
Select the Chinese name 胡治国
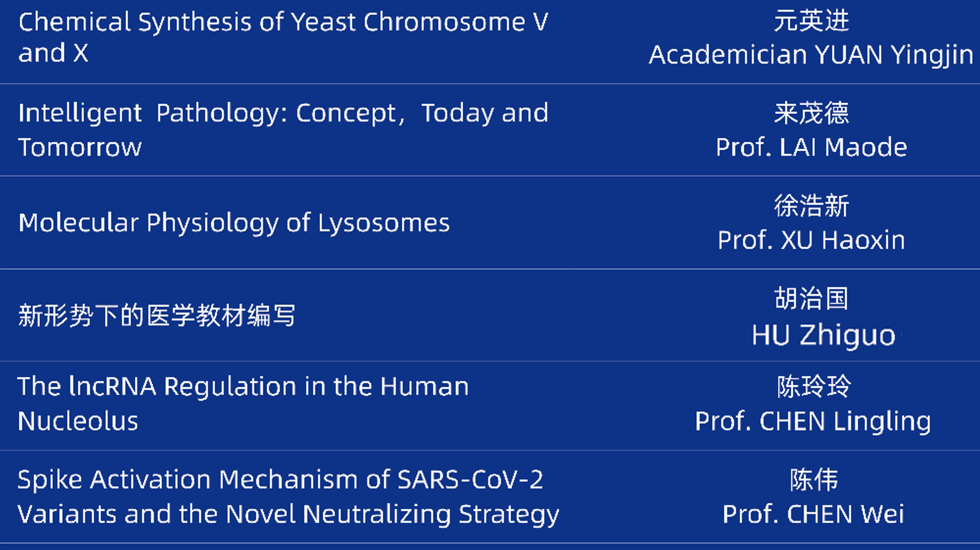pyautogui.click(x=811, y=298)
